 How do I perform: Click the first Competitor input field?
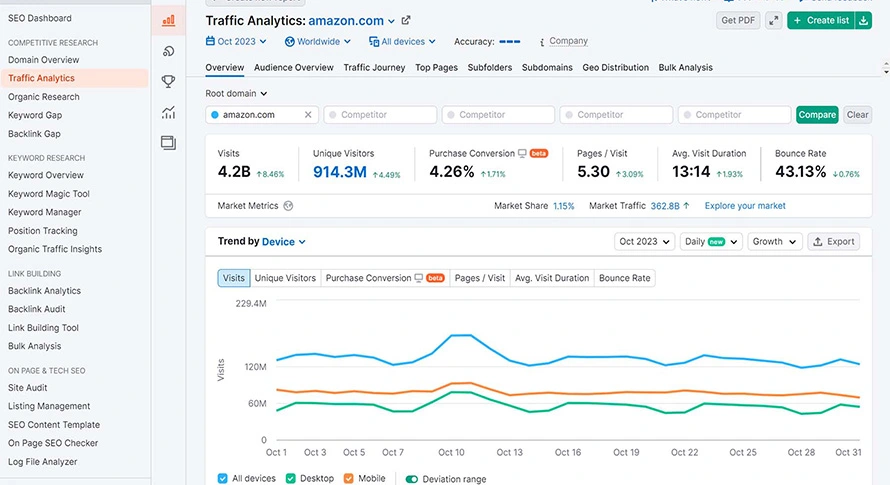pos(380,115)
